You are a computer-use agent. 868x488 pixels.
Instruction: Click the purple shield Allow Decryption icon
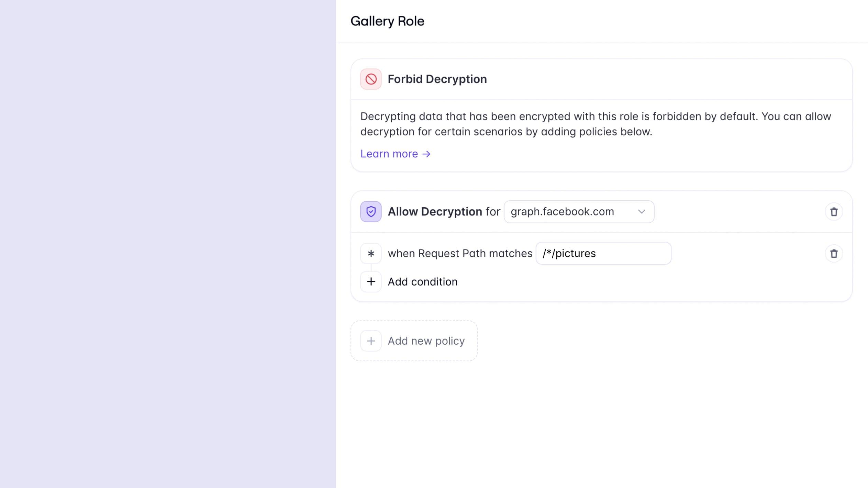(x=371, y=211)
